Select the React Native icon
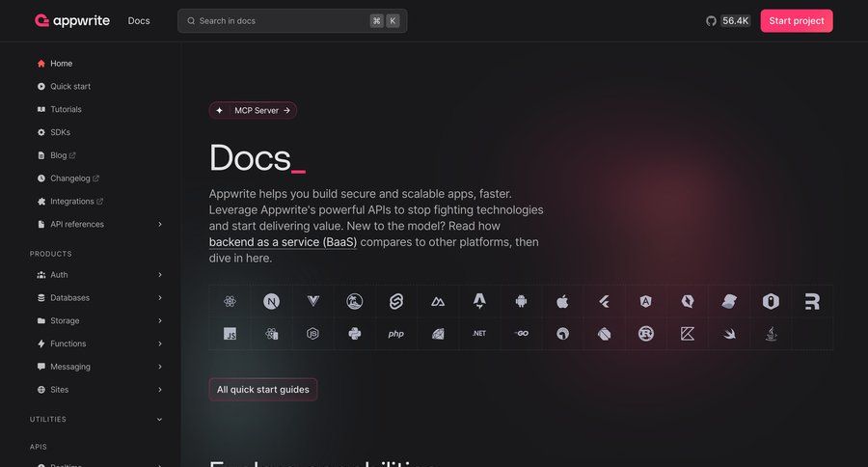Image resolution: width=868 pixels, height=467 pixels. [271, 334]
